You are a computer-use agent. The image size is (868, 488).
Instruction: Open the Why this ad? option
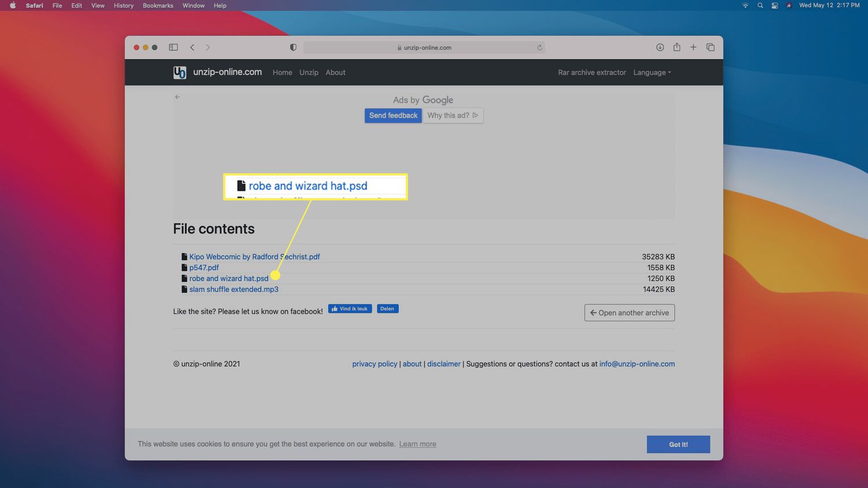coord(453,116)
